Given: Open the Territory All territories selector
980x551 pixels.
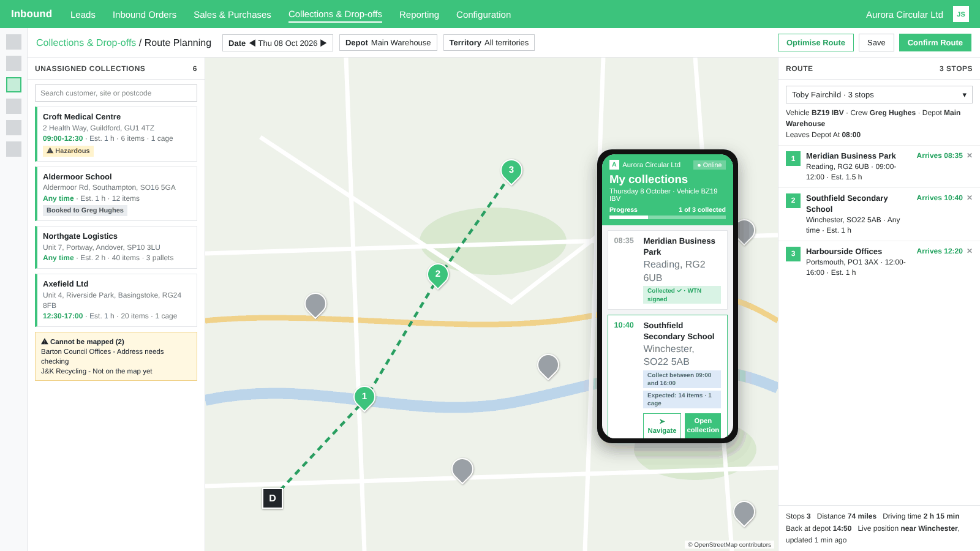Looking at the screenshot, I should click(x=489, y=43).
